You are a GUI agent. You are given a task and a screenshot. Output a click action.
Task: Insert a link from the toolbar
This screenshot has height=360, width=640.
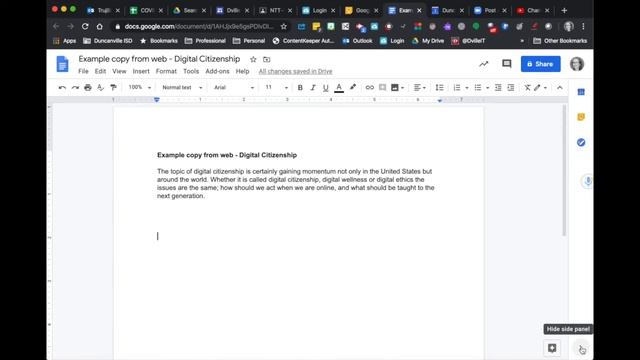tap(369, 87)
